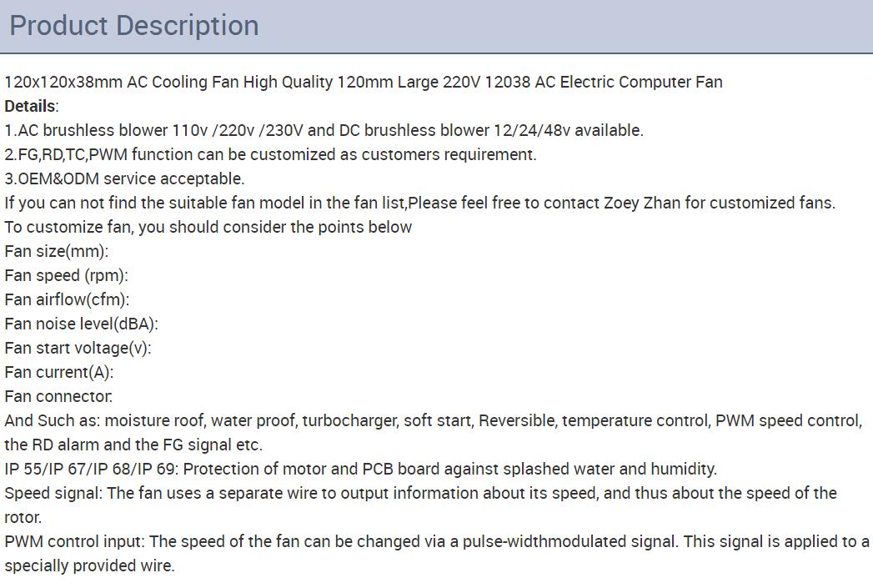
Task: Click the Fan size(mm) line
Action: [x=56, y=251]
